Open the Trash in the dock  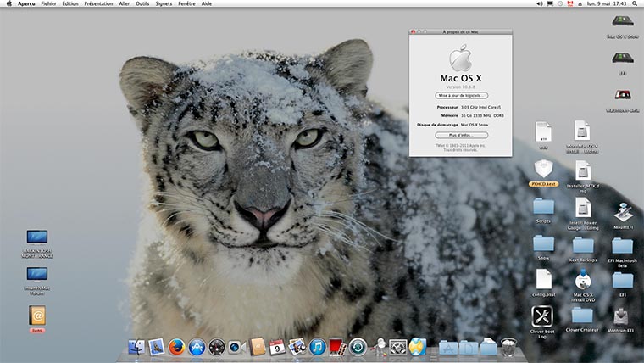pyautogui.click(x=508, y=347)
